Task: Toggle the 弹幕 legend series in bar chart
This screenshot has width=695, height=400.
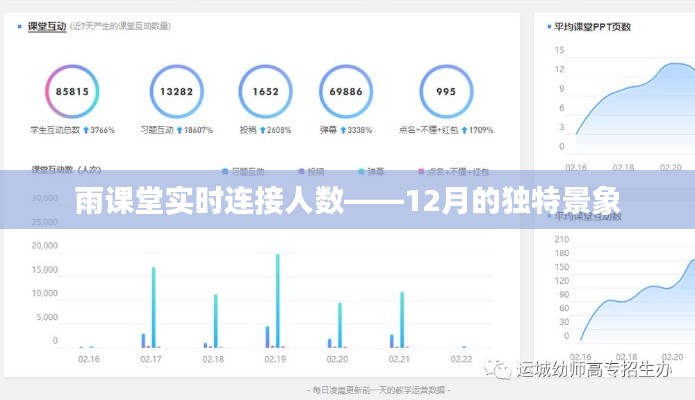Action: click(371, 172)
